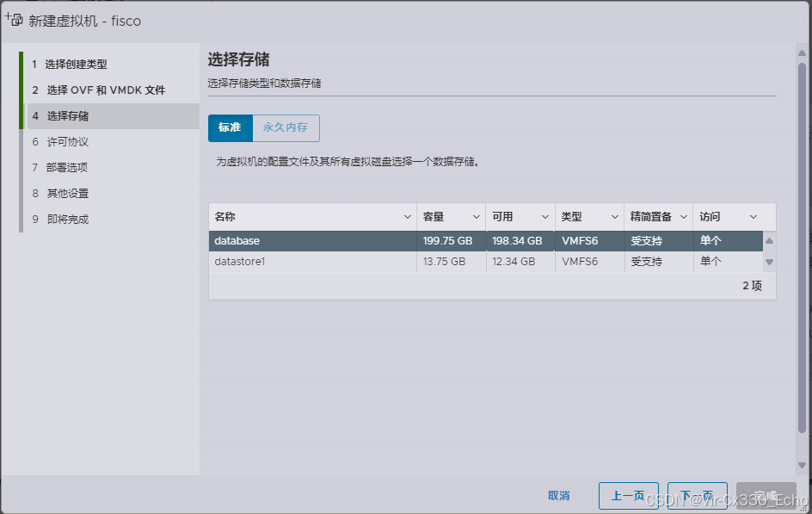Proceed with the 下一页 button
812x514 pixels.
tap(697, 496)
